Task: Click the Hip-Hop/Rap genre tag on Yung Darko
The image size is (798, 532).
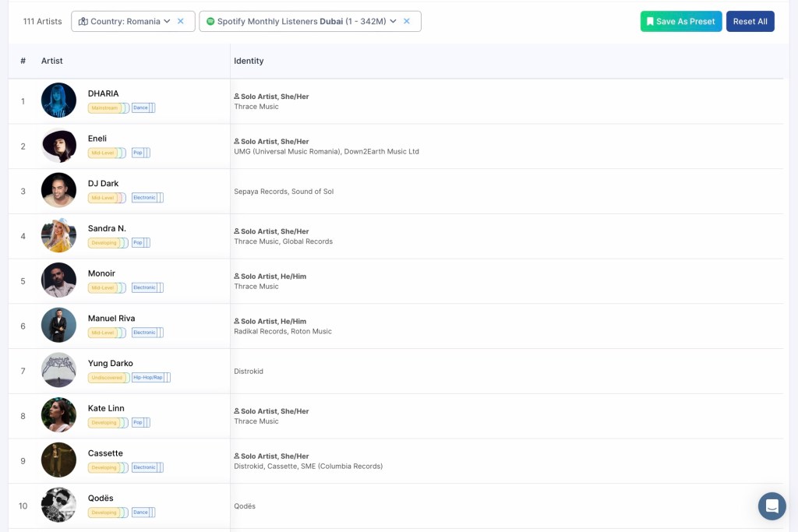Action: tap(147, 378)
